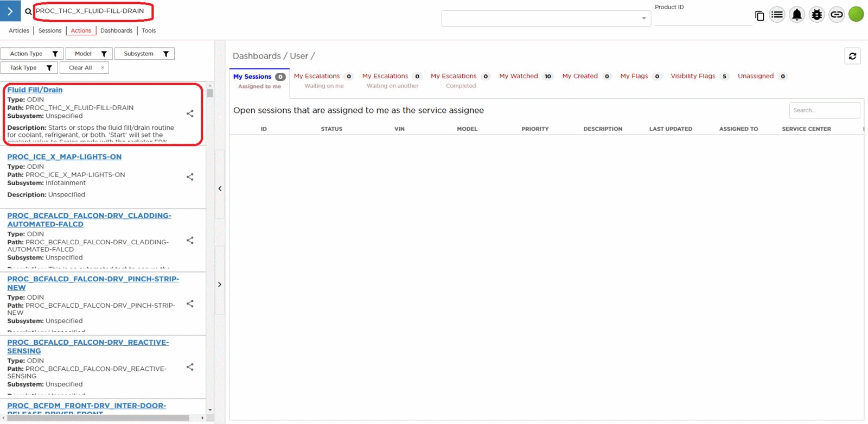Click the green status circle
Viewport: 868px width, 424px height.
856,14
